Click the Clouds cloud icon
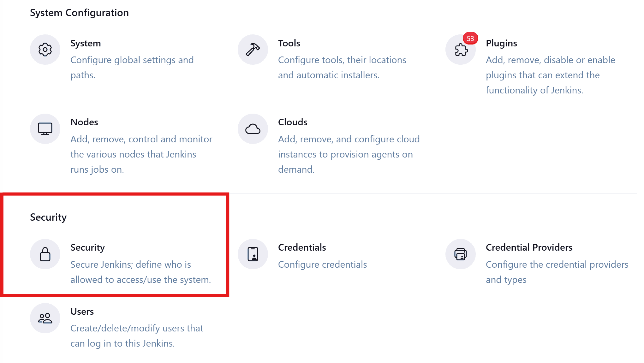This screenshot has height=363, width=644. point(253,128)
